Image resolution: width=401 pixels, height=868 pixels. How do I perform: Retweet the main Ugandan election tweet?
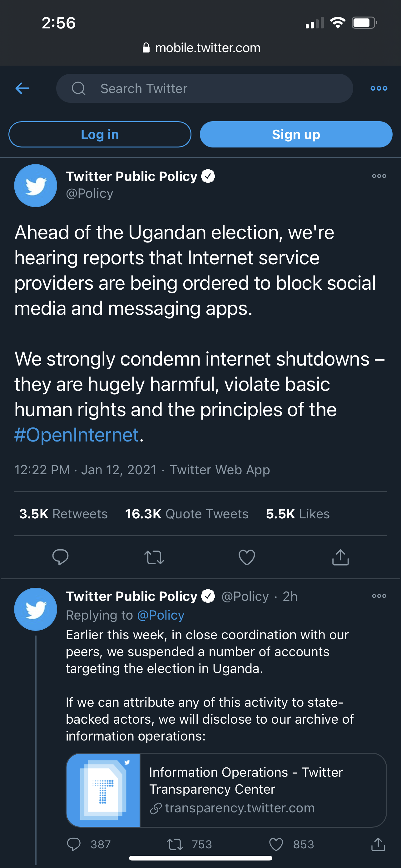(154, 557)
